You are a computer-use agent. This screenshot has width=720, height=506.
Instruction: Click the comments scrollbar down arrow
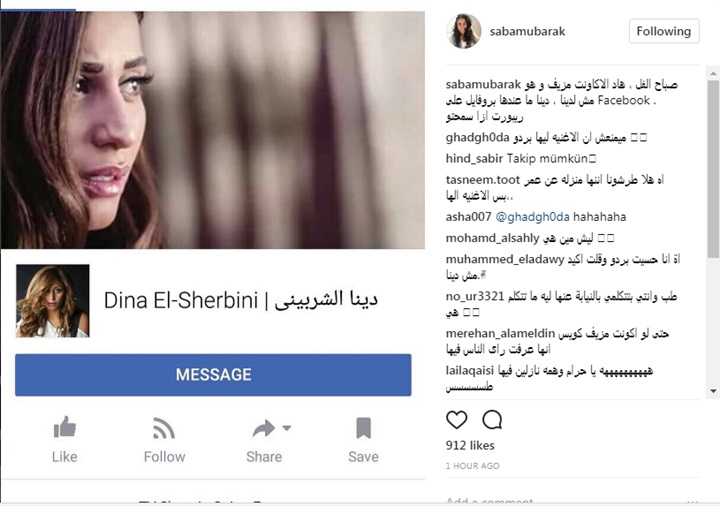pos(713,391)
